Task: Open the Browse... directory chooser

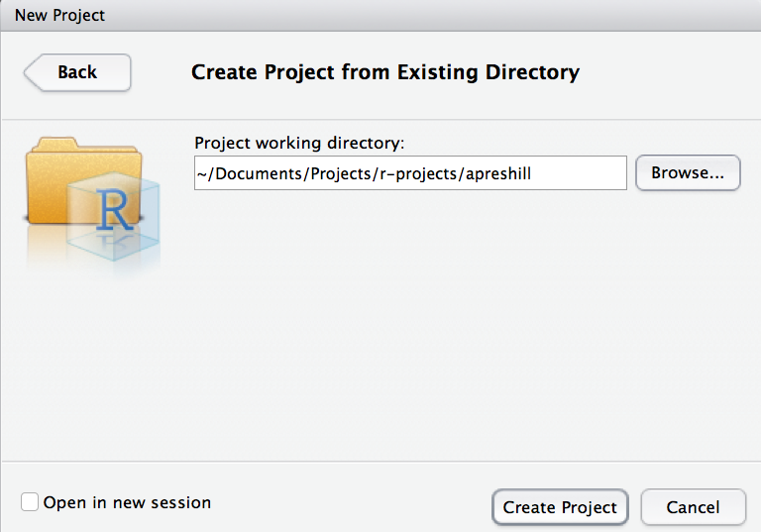Action: point(688,172)
